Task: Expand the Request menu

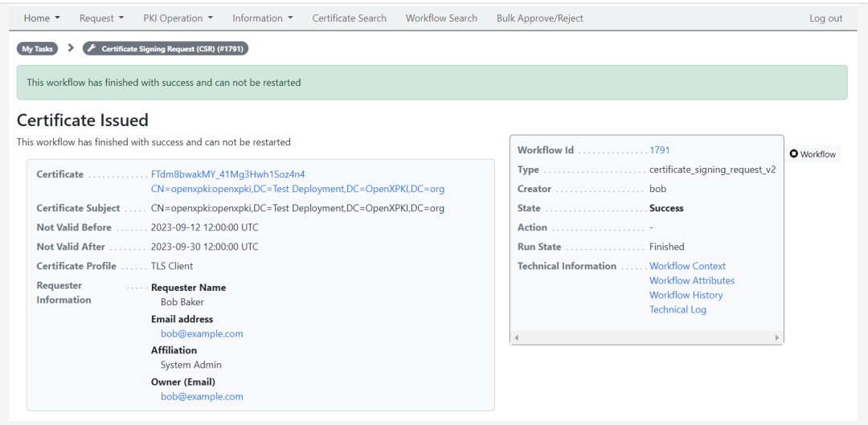Action: (x=102, y=18)
